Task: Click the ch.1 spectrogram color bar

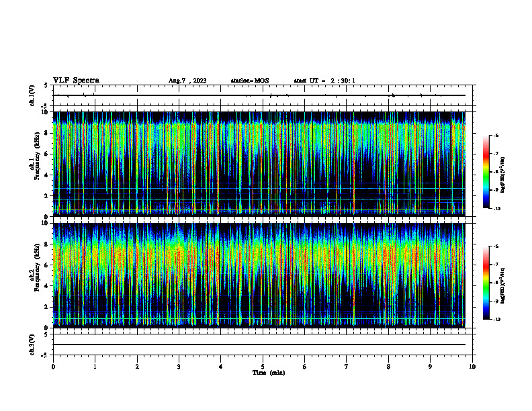Action: [x=486, y=172]
